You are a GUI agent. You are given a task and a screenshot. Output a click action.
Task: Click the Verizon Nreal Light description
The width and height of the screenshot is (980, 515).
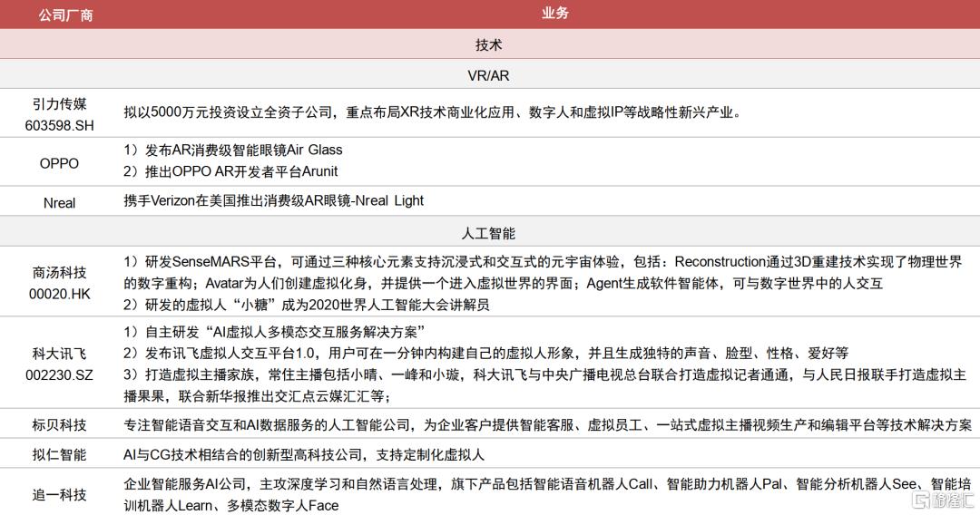tap(274, 200)
